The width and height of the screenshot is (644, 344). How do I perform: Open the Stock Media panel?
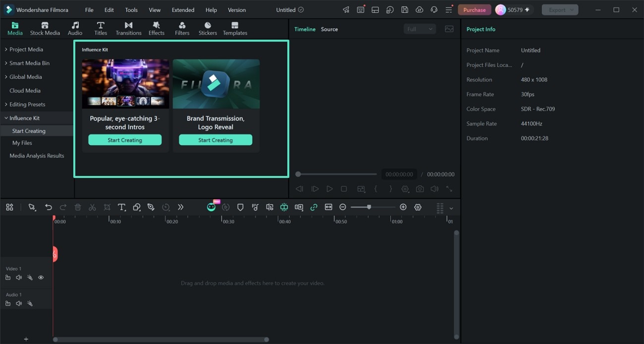click(x=45, y=29)
